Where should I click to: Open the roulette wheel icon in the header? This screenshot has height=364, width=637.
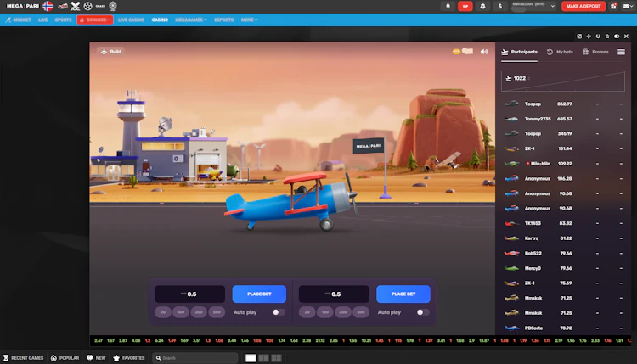coord(113,6)
